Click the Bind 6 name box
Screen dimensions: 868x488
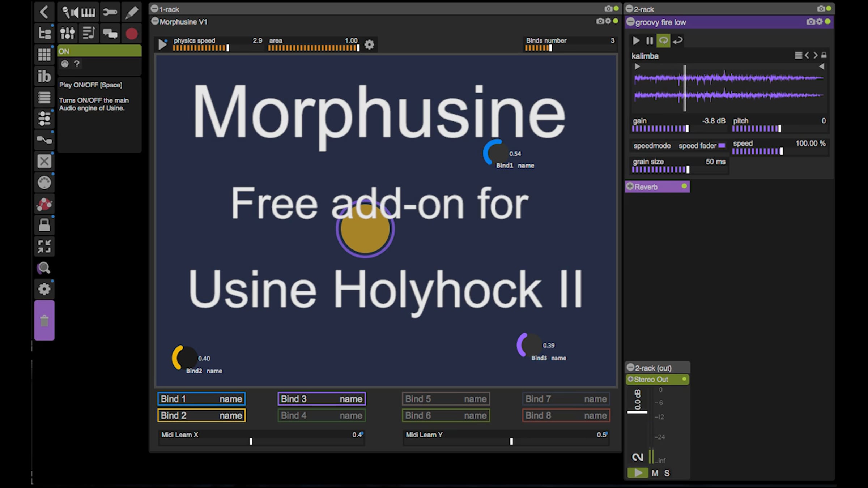446,415
